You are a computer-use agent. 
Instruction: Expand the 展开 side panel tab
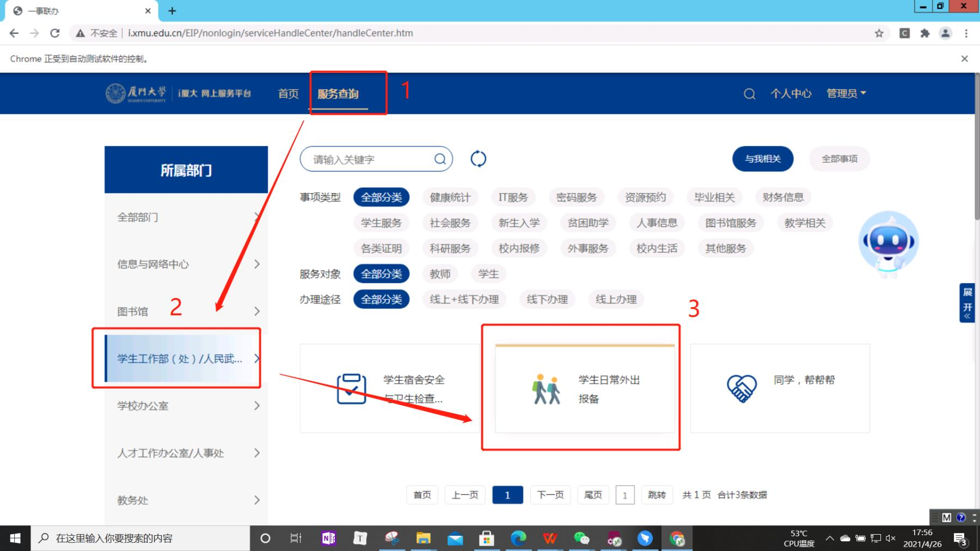[967, 303]
